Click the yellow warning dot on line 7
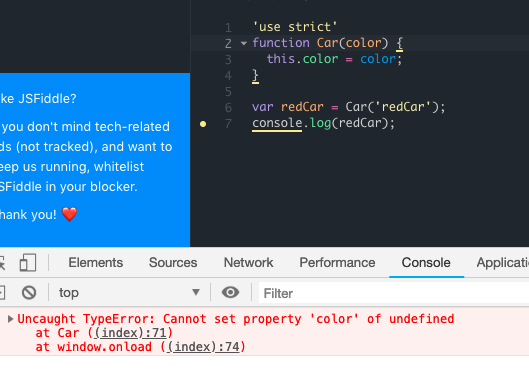The width and height of the screenshot is (529, 376). coord(203,124)
